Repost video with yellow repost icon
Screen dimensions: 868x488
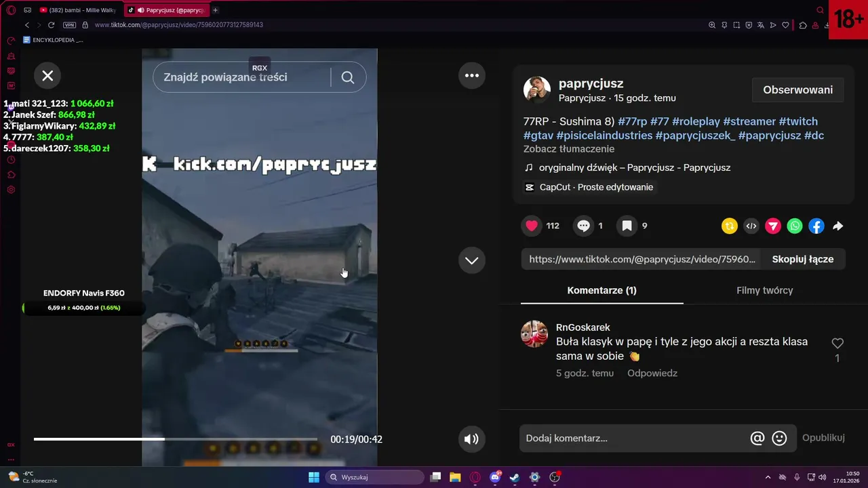point(730,226)
